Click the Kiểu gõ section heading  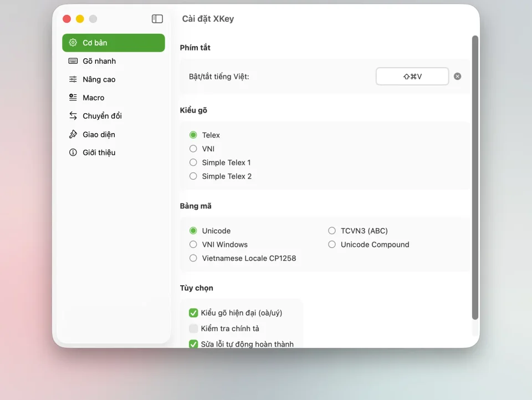pos(193,110)
